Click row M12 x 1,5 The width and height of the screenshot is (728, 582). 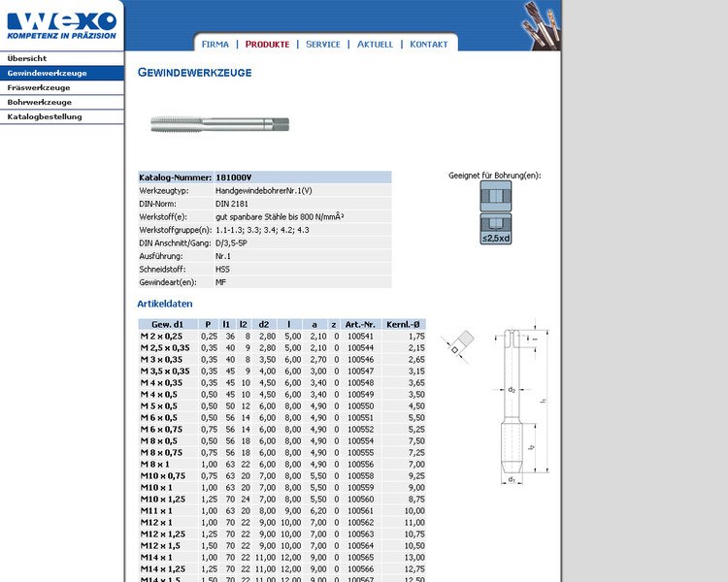[x=281, y=546]
